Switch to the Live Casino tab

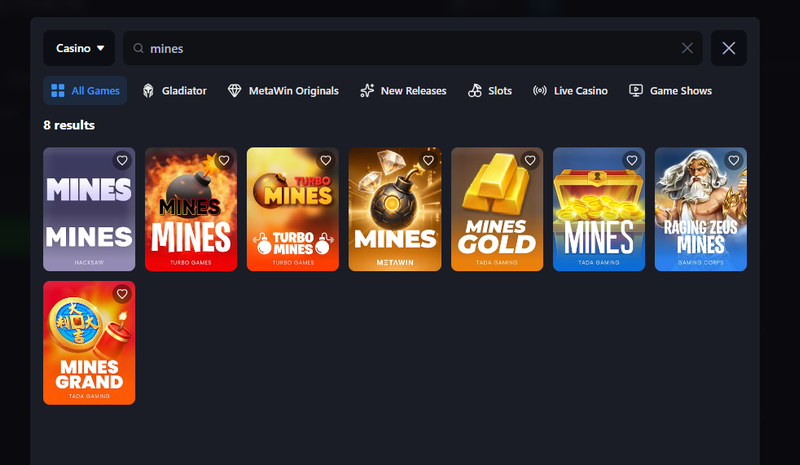(570, 90)
